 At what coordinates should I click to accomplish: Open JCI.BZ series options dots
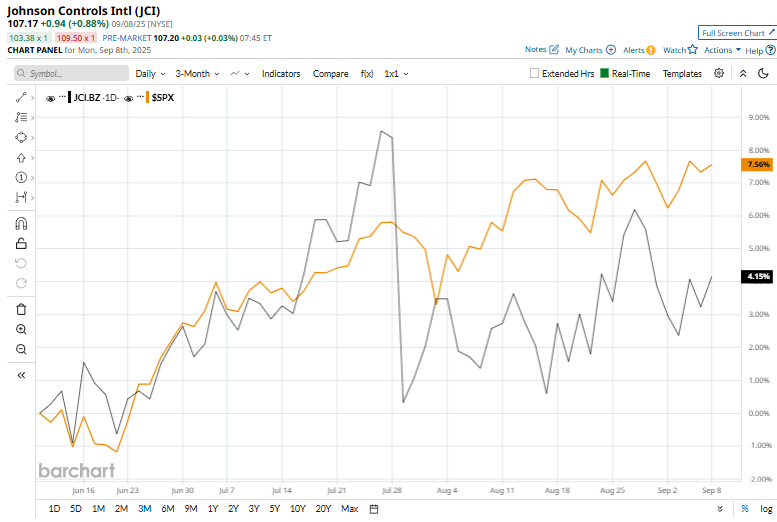62,96
